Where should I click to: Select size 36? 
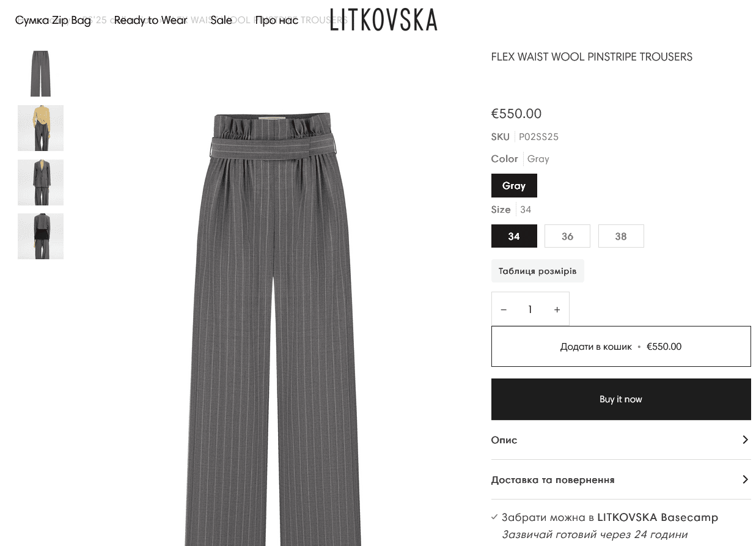[567, 236]
